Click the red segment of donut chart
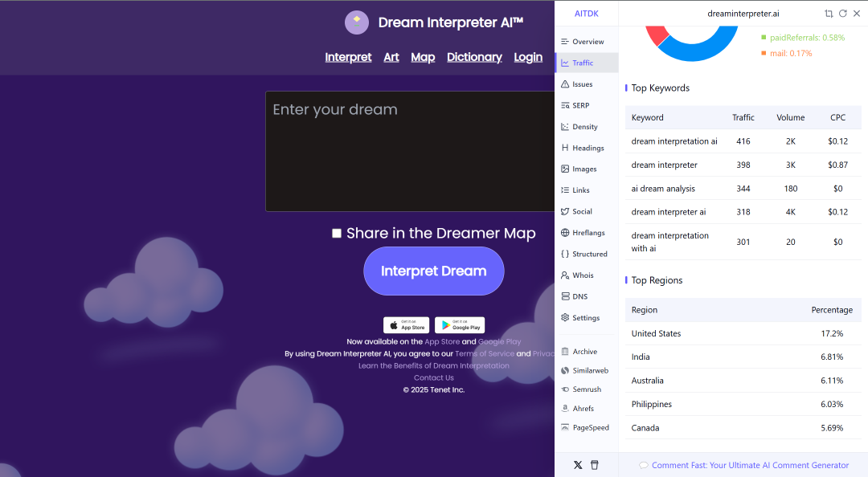Viewport: 868px width, 477px height. coord(657,35)
